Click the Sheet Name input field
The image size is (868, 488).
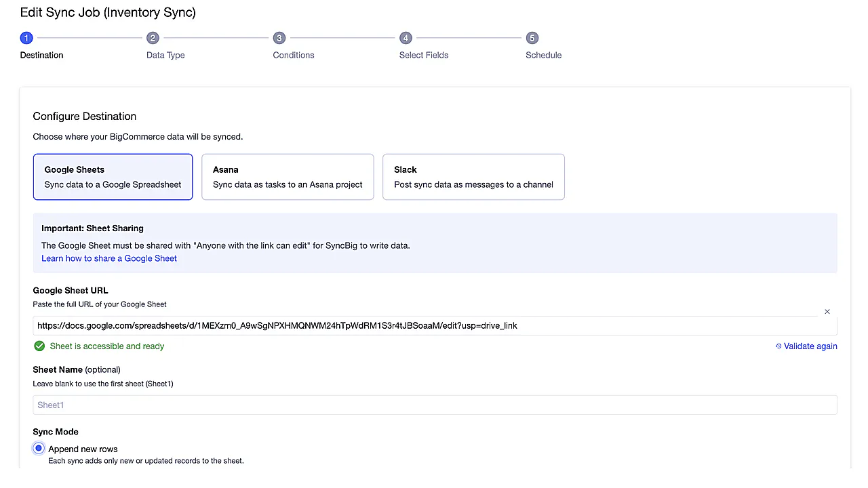coord(435,405)
